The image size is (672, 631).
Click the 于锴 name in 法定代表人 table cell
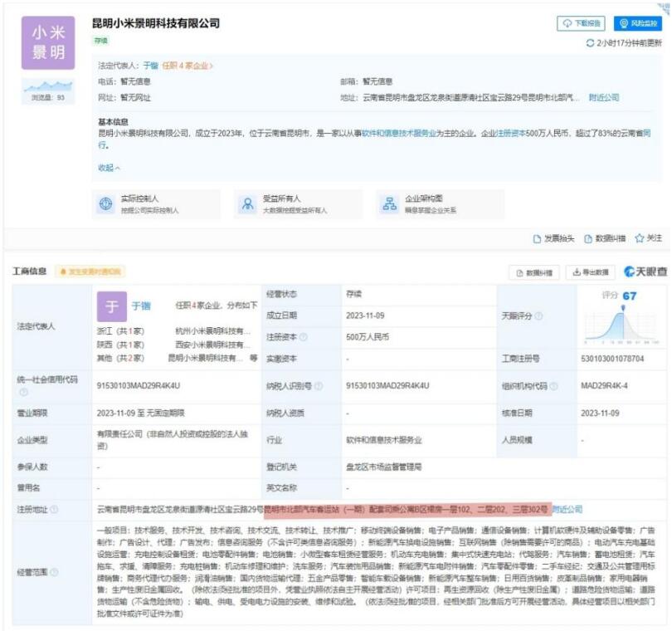[x=141, y=306]
